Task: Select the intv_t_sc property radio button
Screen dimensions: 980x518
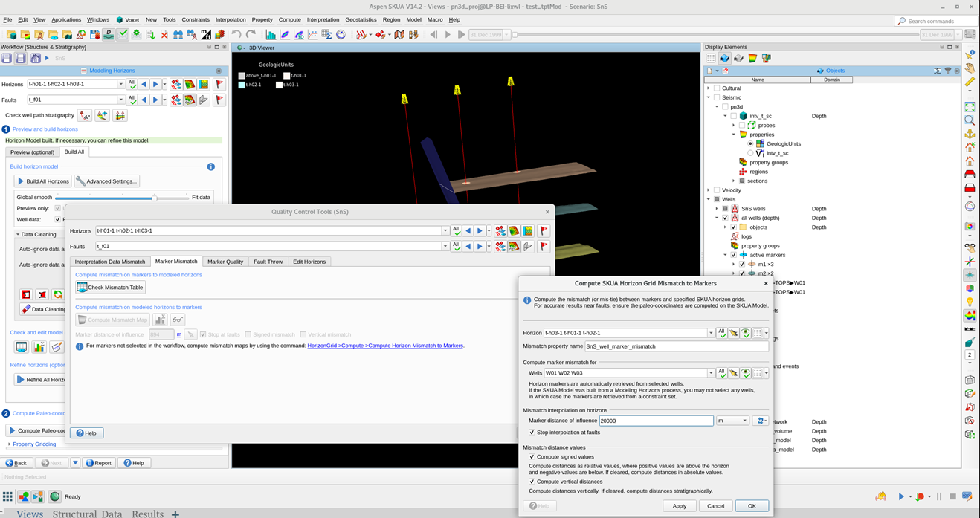Action: click(x=750, y=153)
